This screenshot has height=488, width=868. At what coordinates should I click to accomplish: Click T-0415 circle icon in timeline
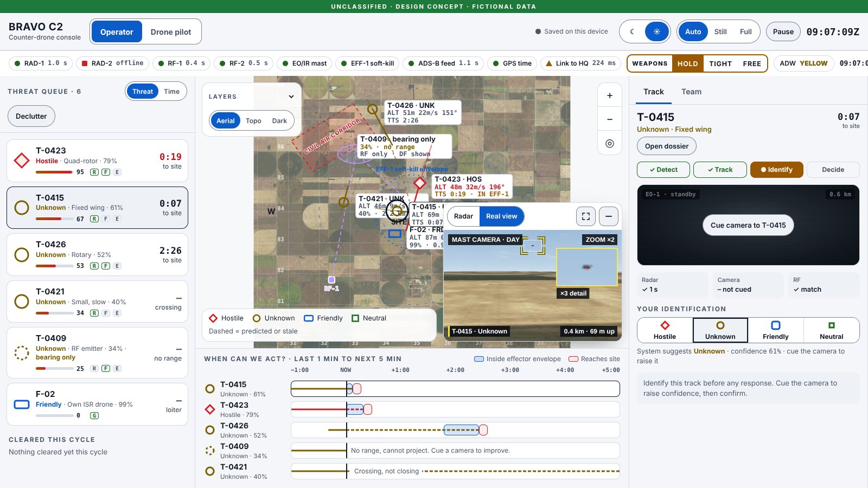coord(210,389)
